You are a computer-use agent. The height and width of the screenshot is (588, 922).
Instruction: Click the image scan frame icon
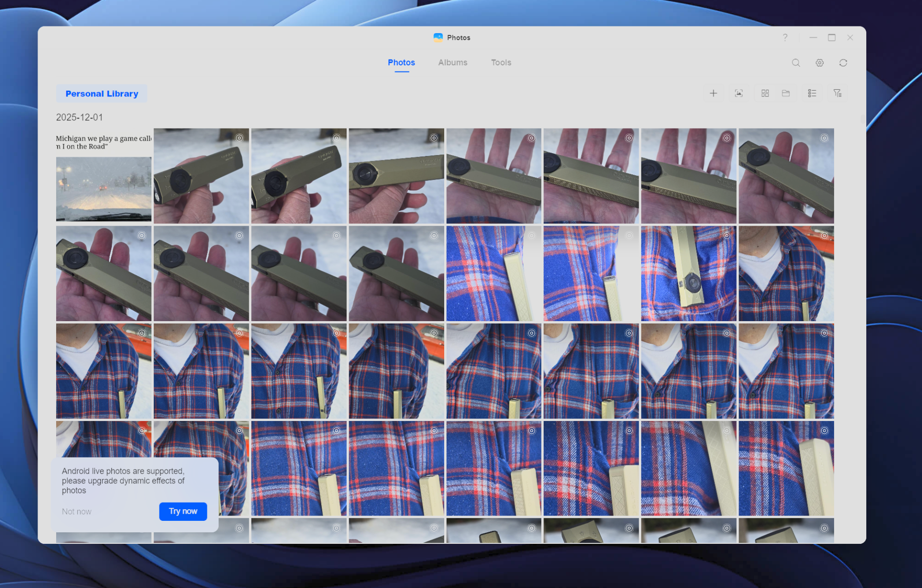(x=739, y=93)
